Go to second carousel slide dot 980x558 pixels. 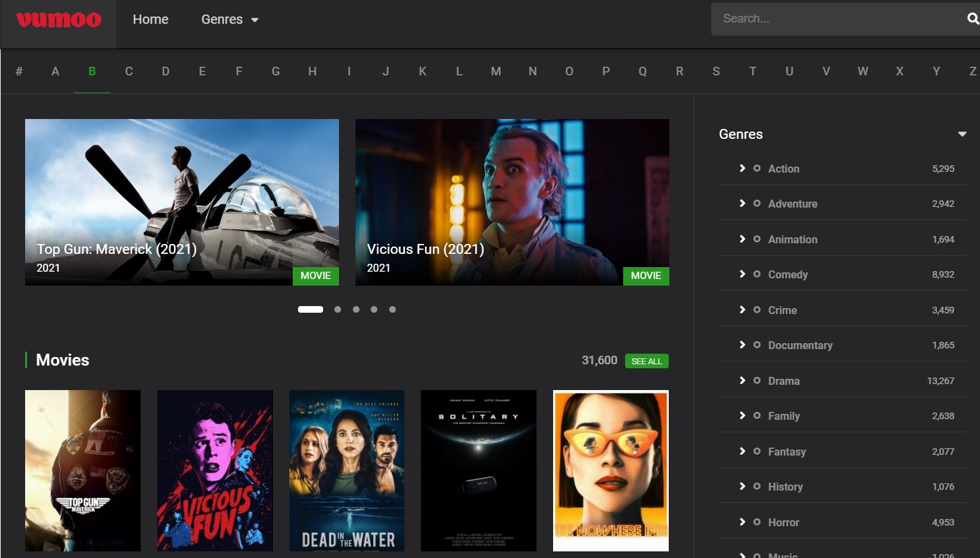pyautogui.click(x=338, y=309)
